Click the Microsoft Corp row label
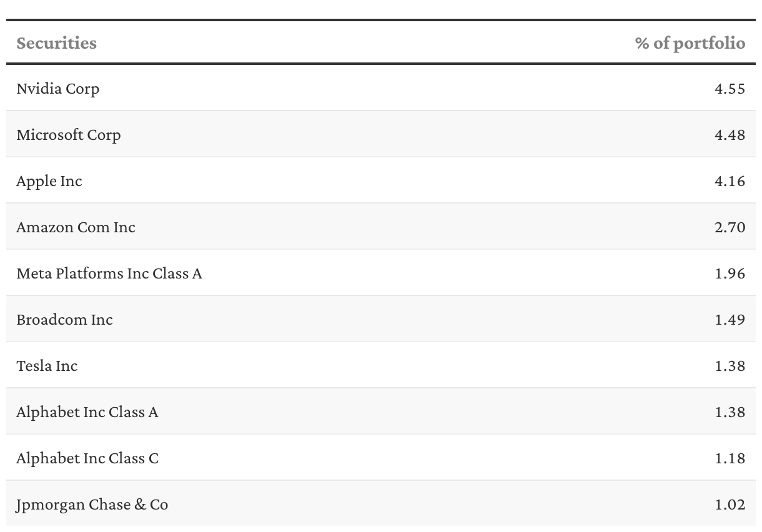This screenshot has height=532, width=762. tap(69, 135)
